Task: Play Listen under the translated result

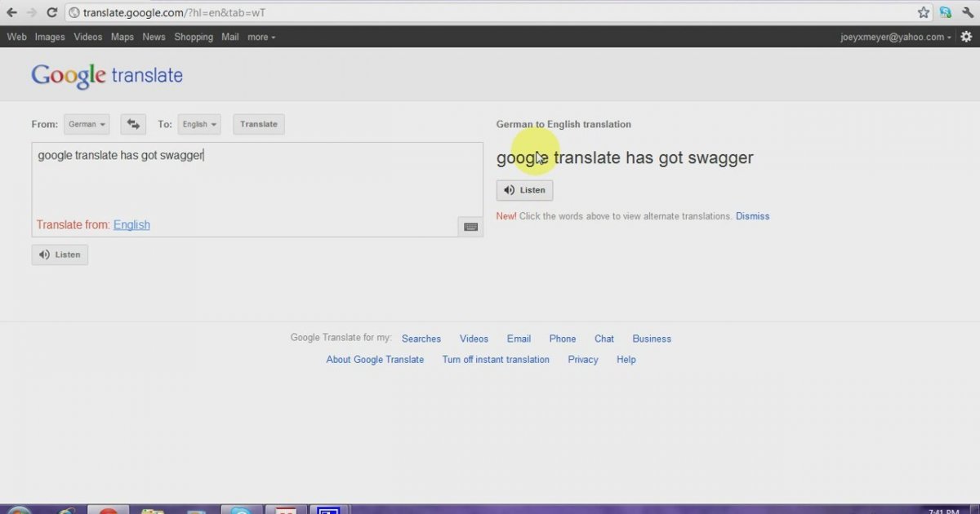Action: coord(524,190)
